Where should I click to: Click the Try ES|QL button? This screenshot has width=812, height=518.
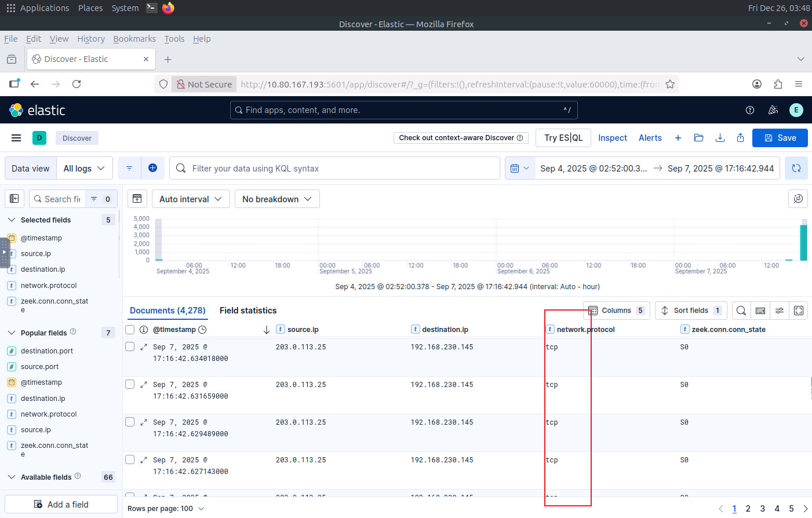click(563, 138)
